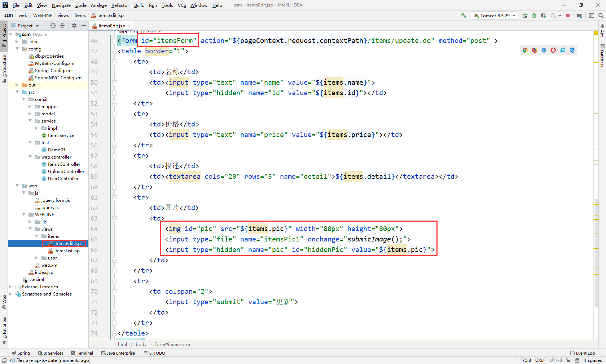This screenshot has width=606, height=364.
Task: Open the Terminal tool window button
Action: [x=82, y=353]
